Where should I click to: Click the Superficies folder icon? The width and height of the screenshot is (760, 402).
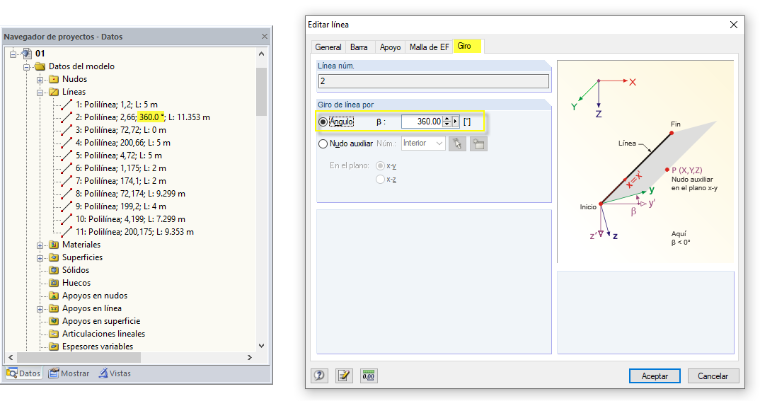(54, 257)
